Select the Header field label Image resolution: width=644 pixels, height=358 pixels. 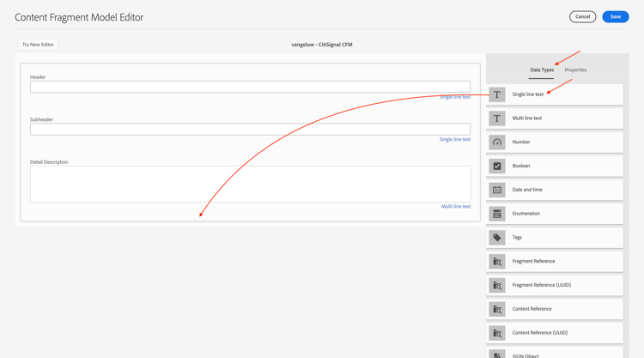coord(38,77)
